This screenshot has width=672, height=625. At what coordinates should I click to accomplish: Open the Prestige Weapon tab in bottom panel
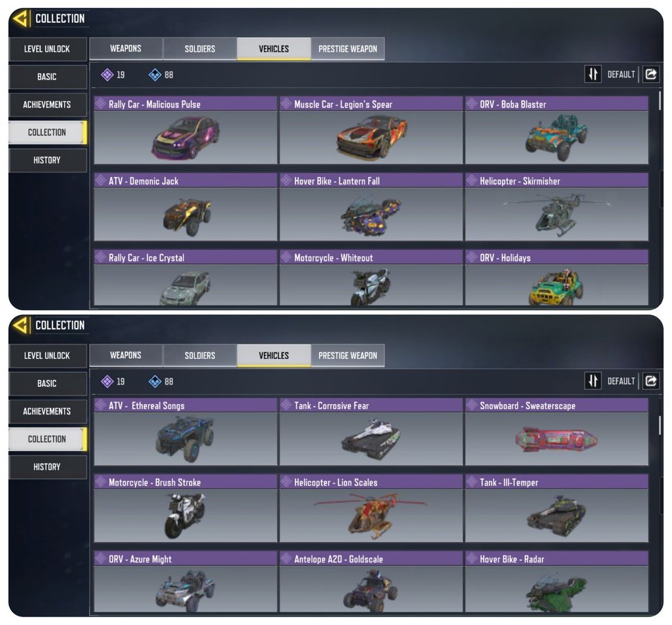[x=348, y=356]
